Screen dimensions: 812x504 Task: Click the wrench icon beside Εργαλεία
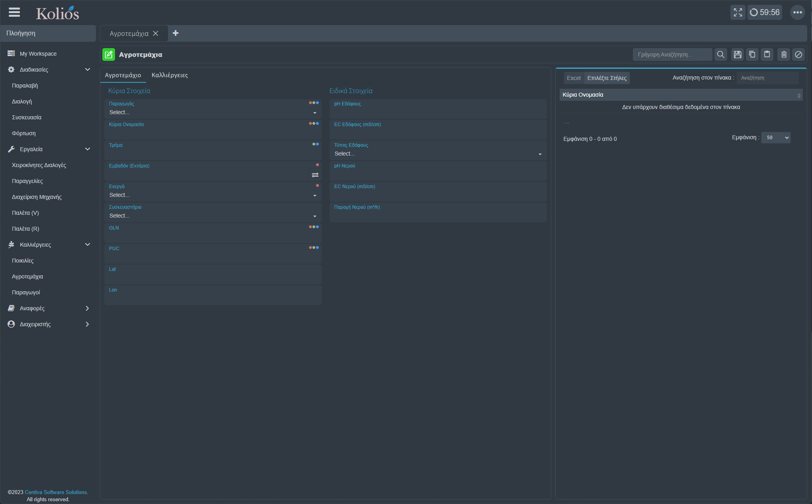(x=11, y=149)
